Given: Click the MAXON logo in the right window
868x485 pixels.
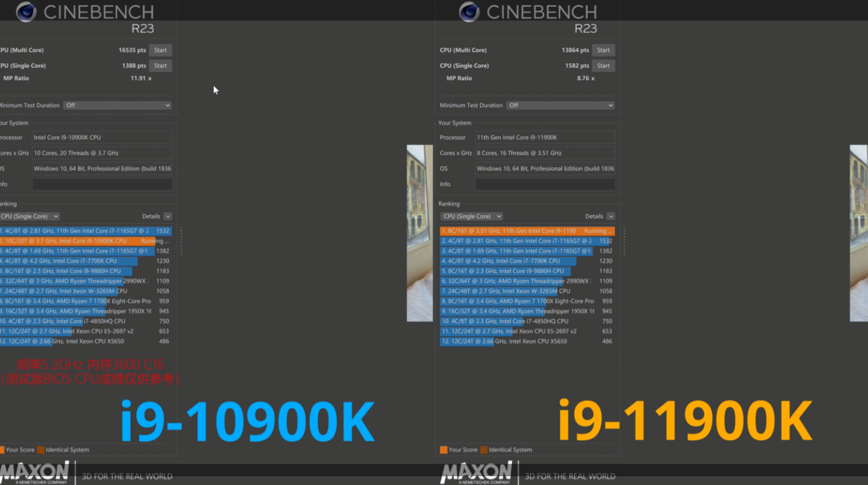Looking at the screenshot, I should [477, 473].
